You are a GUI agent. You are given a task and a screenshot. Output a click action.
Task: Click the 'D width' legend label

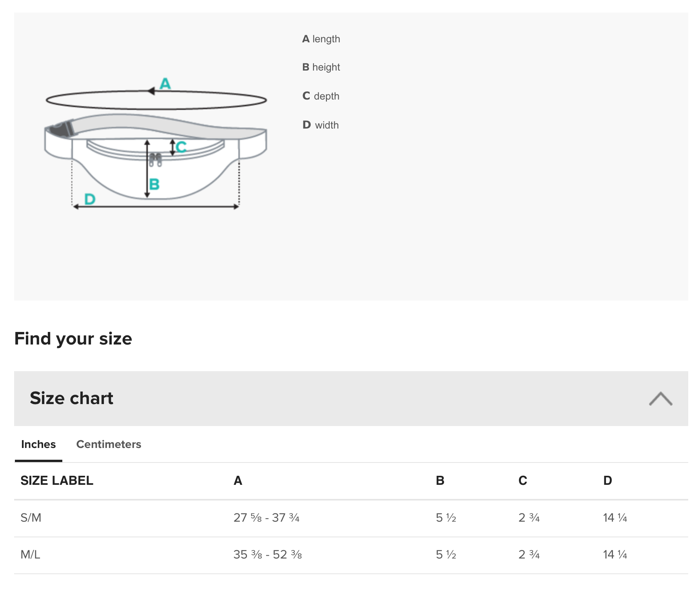pos(321,125)
